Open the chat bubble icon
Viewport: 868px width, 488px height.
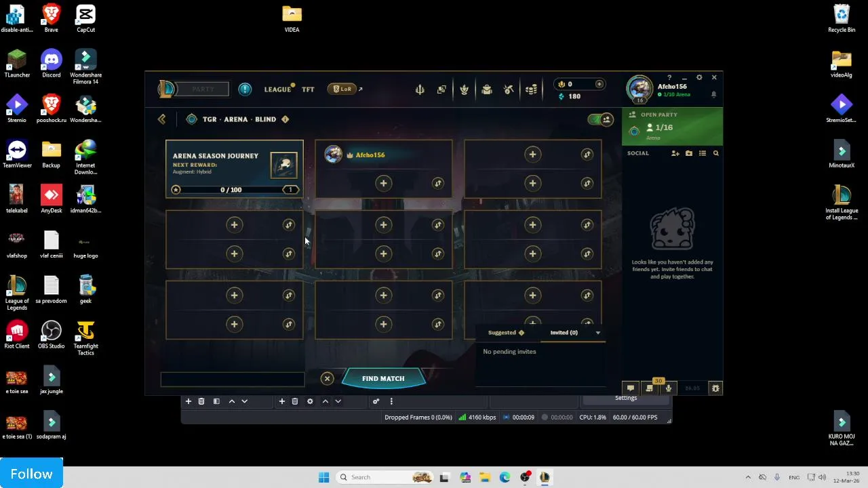630,388
